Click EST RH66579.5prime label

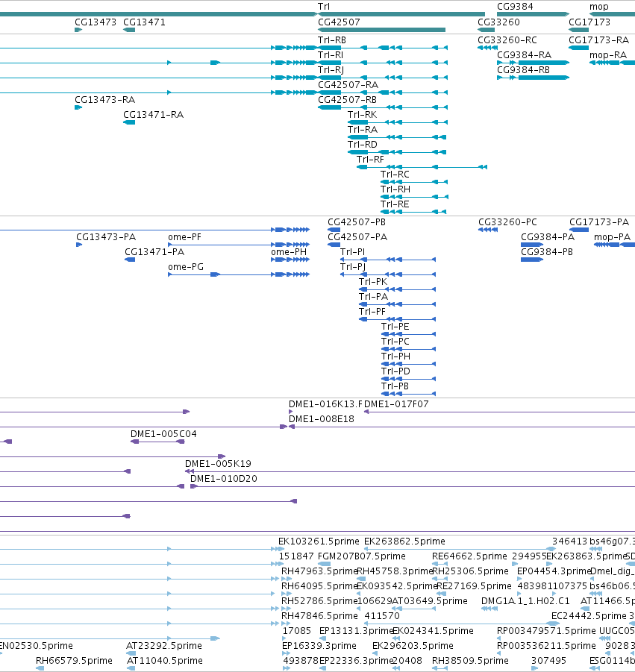74,660
